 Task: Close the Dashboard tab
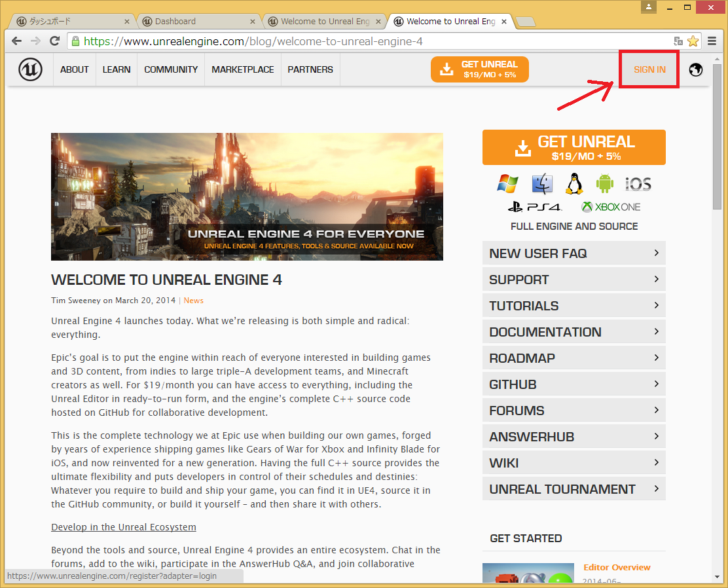(253, 22)
